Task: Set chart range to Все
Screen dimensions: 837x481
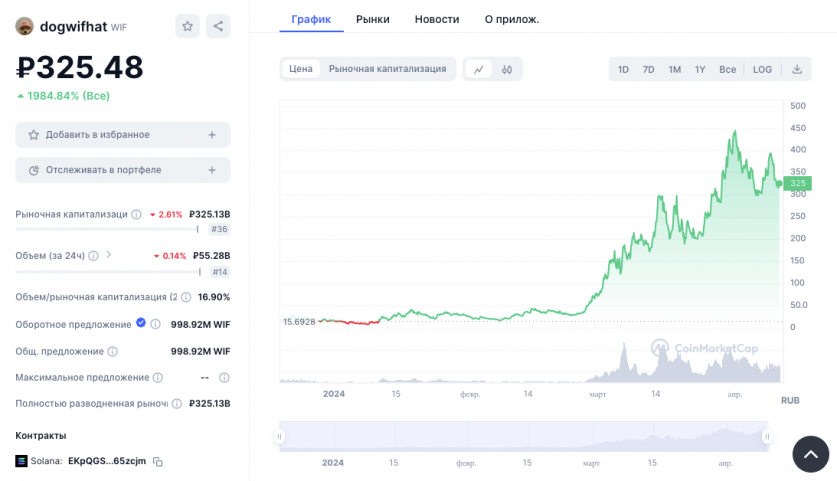Action: tap(728, 69)
